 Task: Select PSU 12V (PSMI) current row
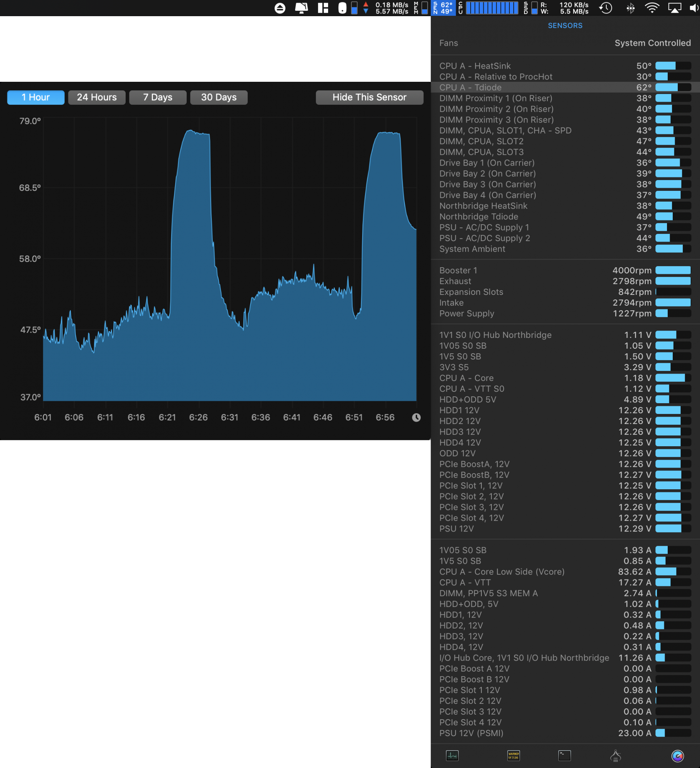(565, 733)
